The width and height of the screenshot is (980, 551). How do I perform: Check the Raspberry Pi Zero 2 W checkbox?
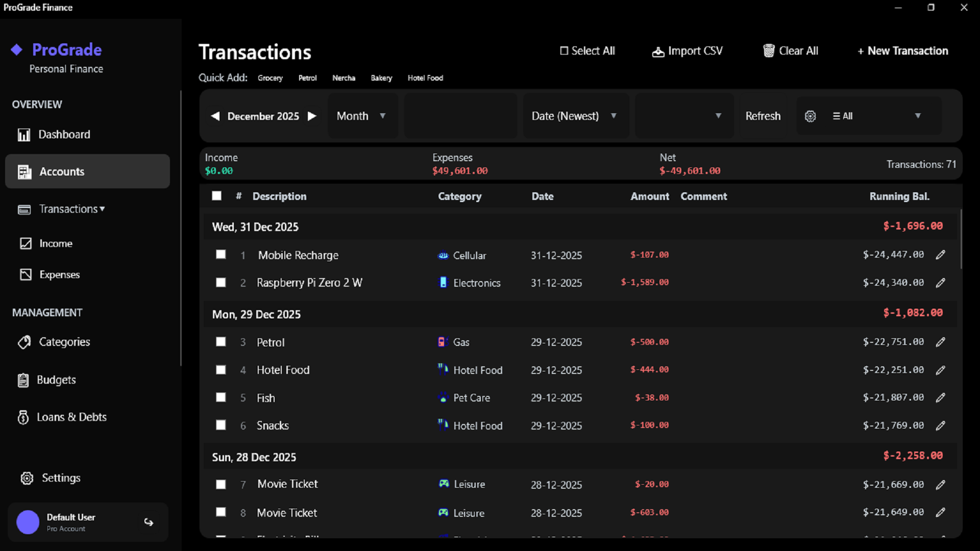pos(220,283)
